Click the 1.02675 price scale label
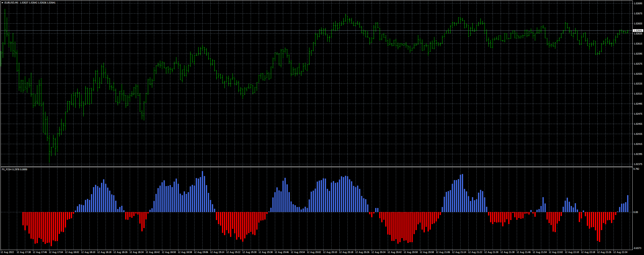Image resolution: width=644 pixels, height=255 pixels. coord(638,14)
